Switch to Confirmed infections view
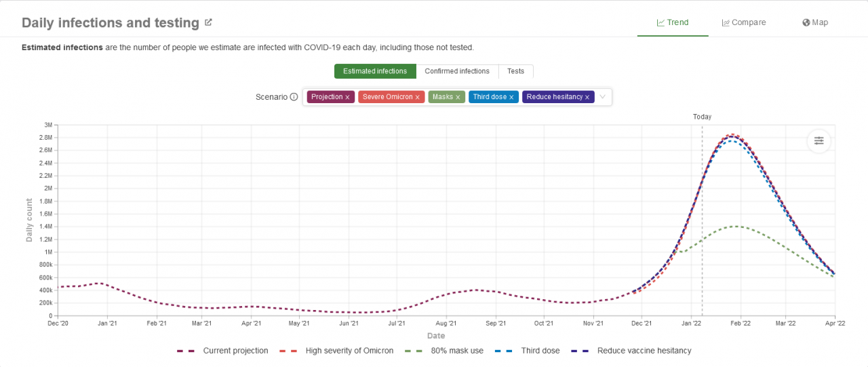 click(x=457, y=71)
